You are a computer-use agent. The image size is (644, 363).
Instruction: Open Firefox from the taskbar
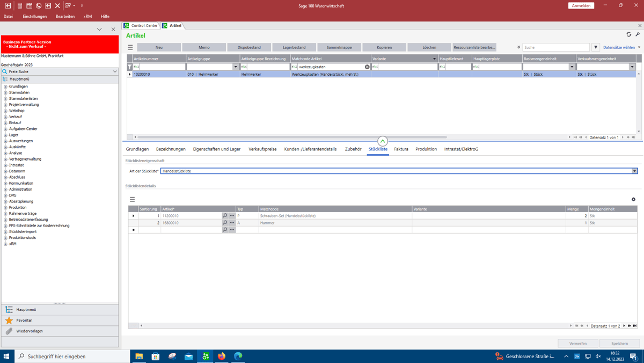pos(222,356)
